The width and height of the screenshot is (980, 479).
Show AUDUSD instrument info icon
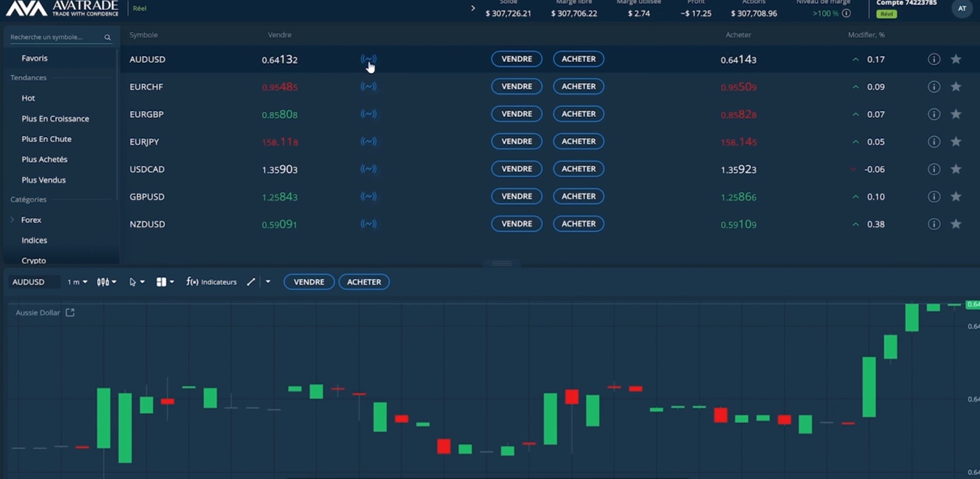pyautogui.click(x=934, y=59)
